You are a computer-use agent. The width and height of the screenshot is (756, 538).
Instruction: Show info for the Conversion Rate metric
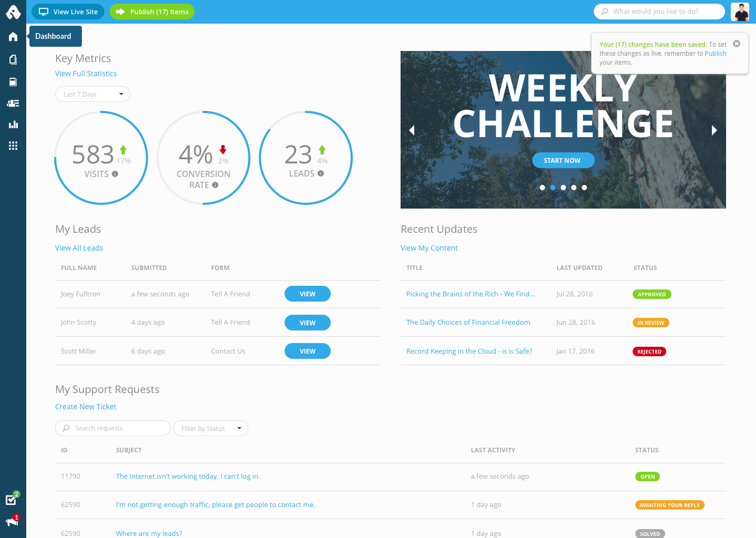coord(215,185)
